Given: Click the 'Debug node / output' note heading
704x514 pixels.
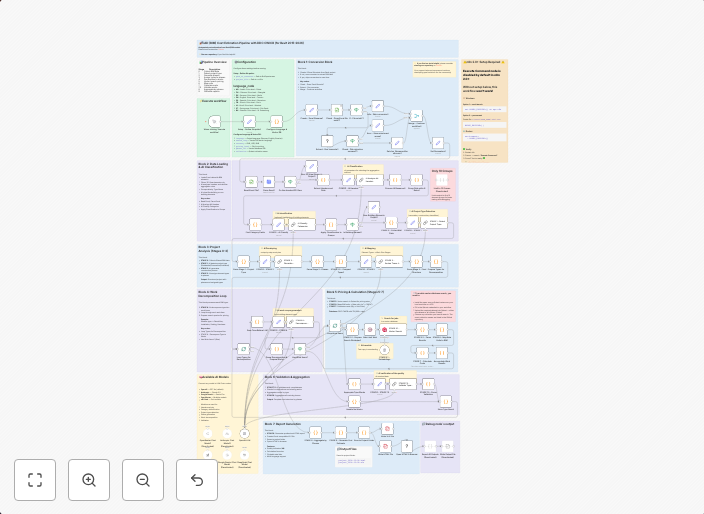Looking at the screenshot, I should [438, 424].
